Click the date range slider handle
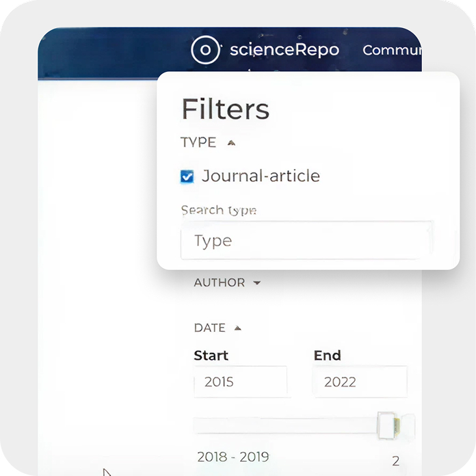476x476 pixels. 387,425
